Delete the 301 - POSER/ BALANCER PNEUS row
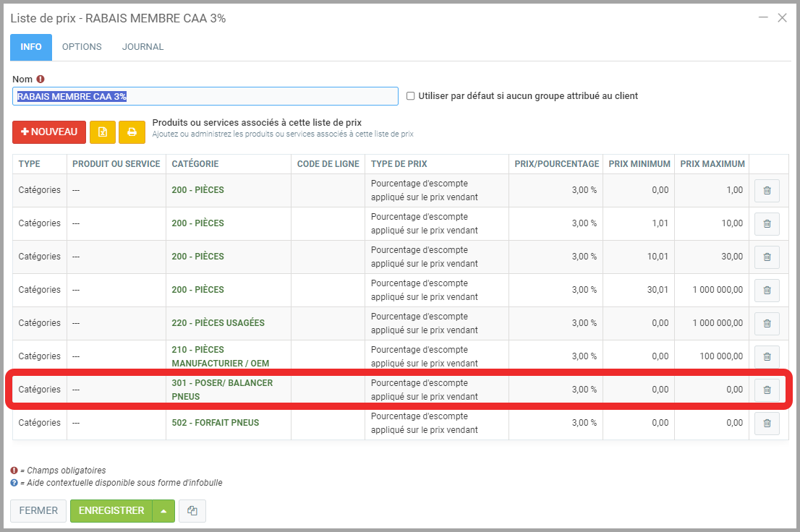 [x=767, y=390]
